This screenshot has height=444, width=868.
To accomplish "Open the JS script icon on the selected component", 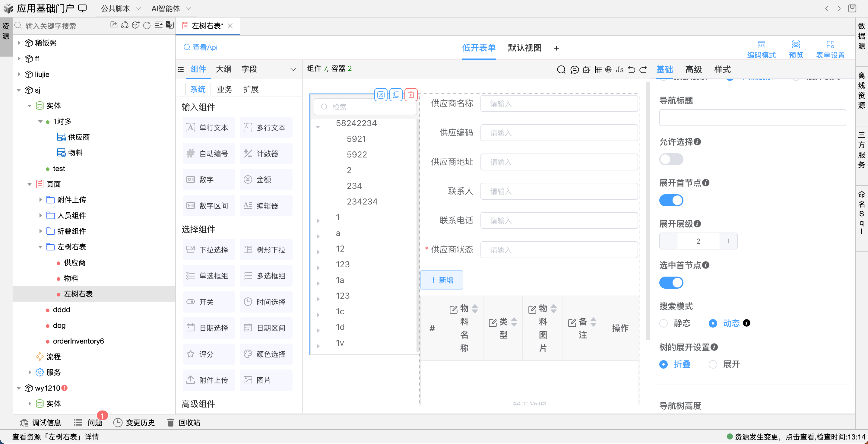I will click(381, 95).
